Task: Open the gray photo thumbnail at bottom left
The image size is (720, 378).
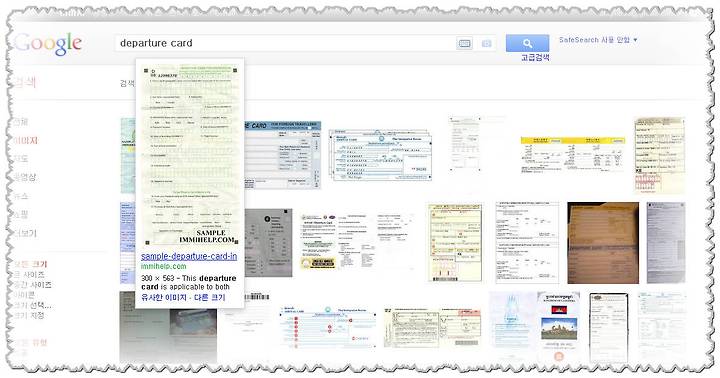Action: [x=168, y=327]
